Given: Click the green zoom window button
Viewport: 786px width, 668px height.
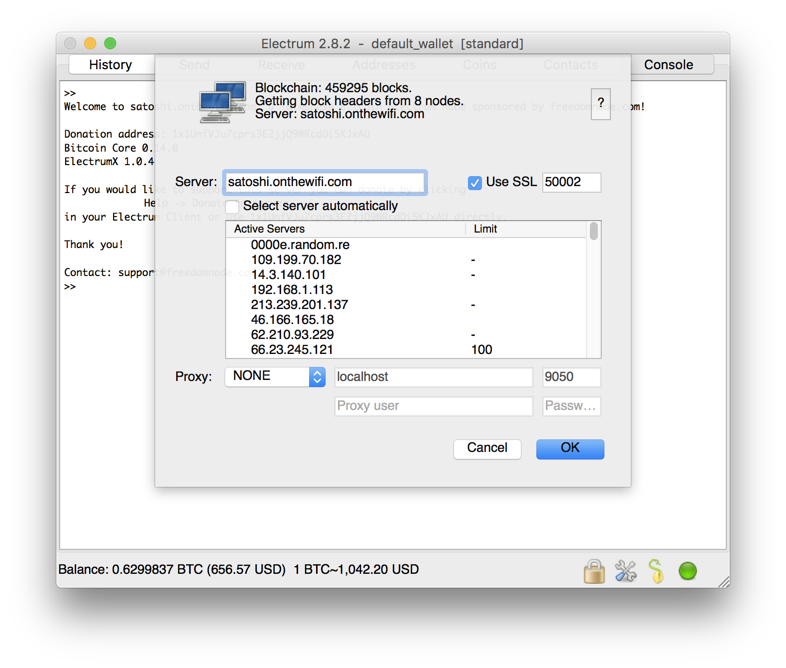Looking at the screenshot, I should point(110,44).
